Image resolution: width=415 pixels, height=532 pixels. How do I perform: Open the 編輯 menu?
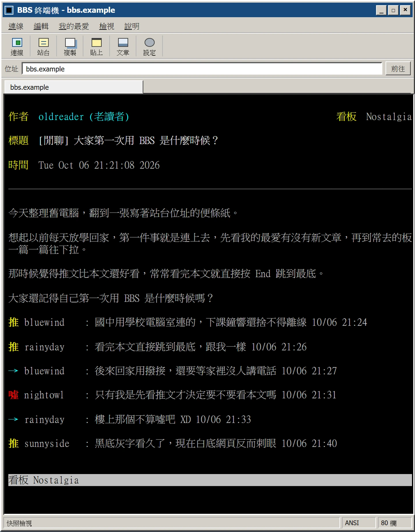coord(41,26)
